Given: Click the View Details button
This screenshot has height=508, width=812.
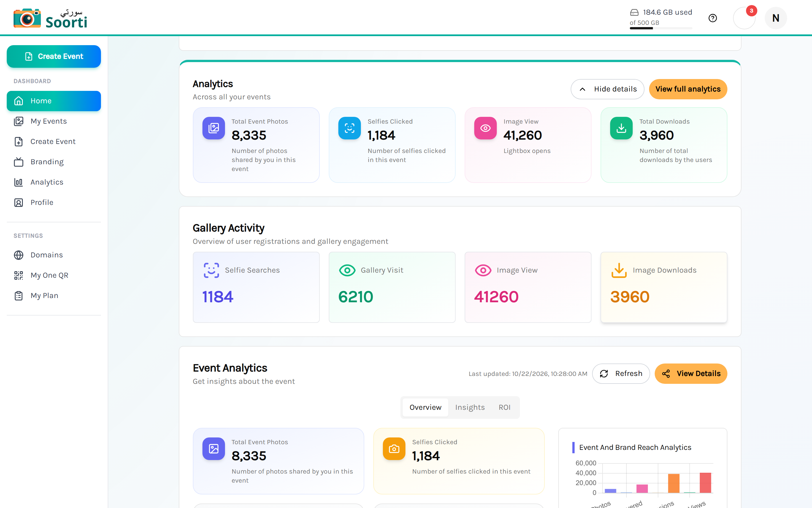Looking at the screenshot, I should click(x=691, y=374).
